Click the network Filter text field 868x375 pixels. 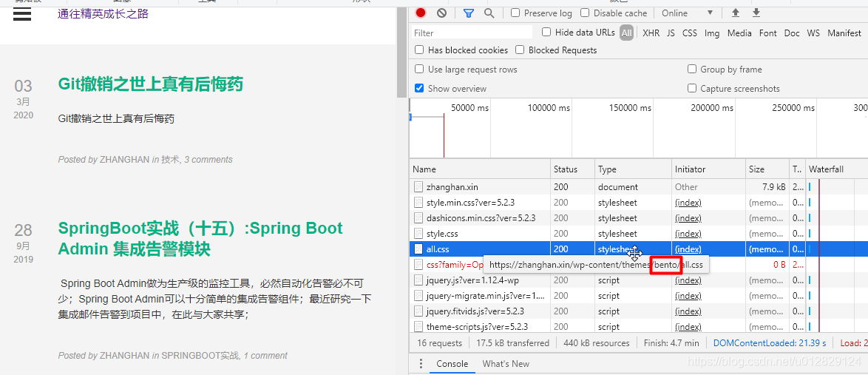[472, 33]
